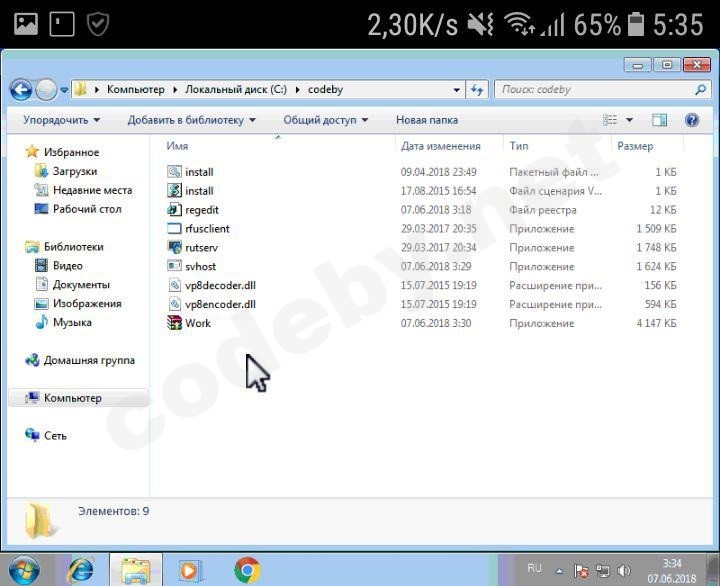The height and width of the screenshot is (586, 720).
Task: Select the rutserv application icon
Action: click(x=174, y=247)
